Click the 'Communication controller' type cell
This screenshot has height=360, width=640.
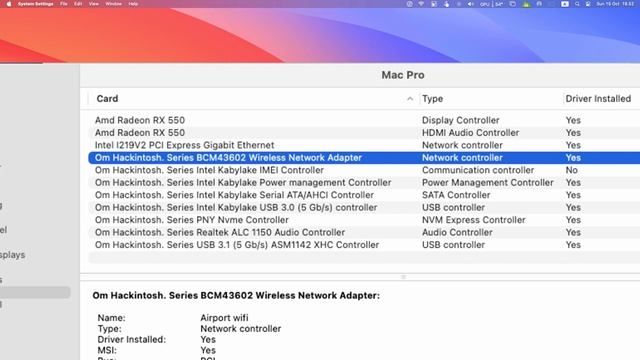[x=478, y=170]
